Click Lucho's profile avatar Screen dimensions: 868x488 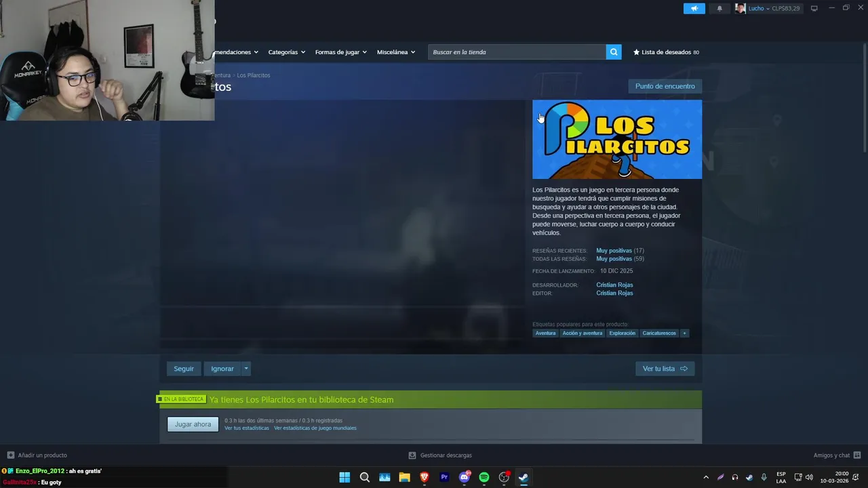pos(740,8)
